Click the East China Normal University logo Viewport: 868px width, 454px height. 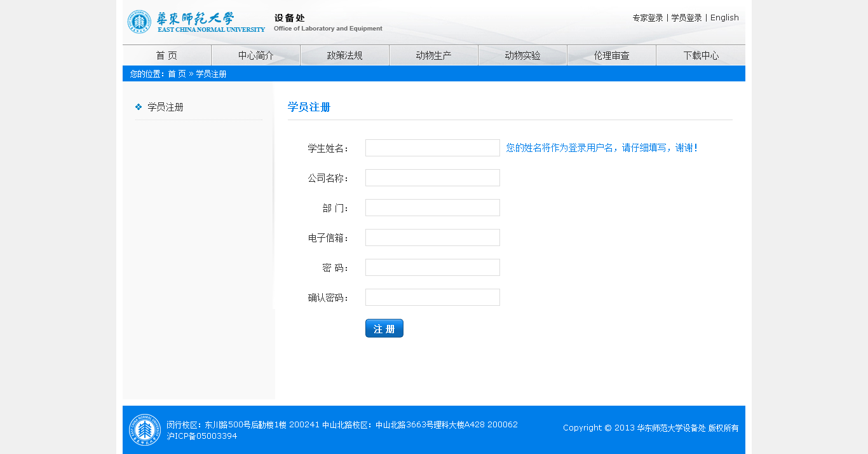[196, 22]
